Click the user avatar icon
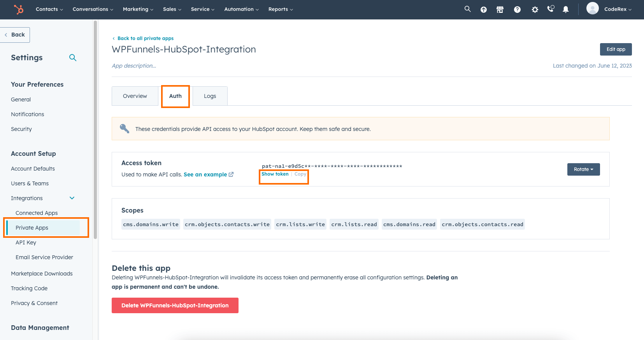Viewport: 644px width, 340px height. (593, 8)
